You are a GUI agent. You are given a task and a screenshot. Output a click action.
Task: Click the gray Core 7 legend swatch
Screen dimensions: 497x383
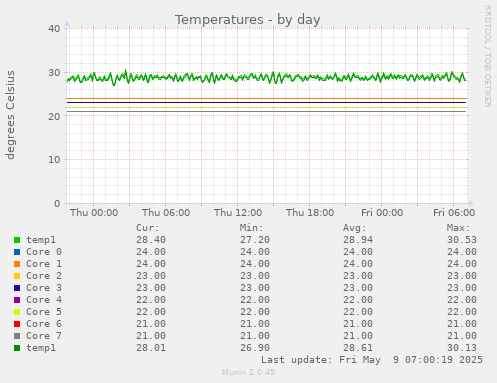17,336
